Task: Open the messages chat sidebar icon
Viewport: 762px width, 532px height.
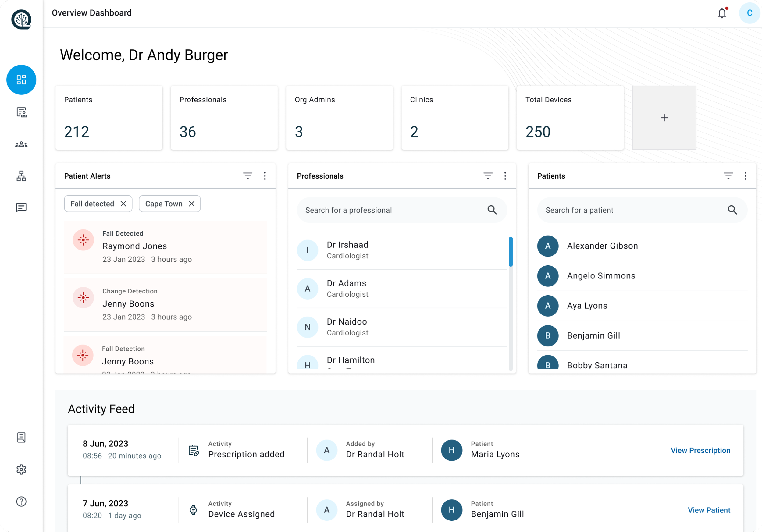Action: tap(21, 207)
